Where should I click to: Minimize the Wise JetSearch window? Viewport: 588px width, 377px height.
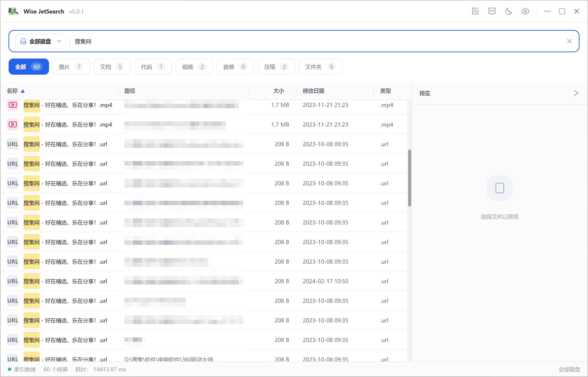[x=547, y=11]
